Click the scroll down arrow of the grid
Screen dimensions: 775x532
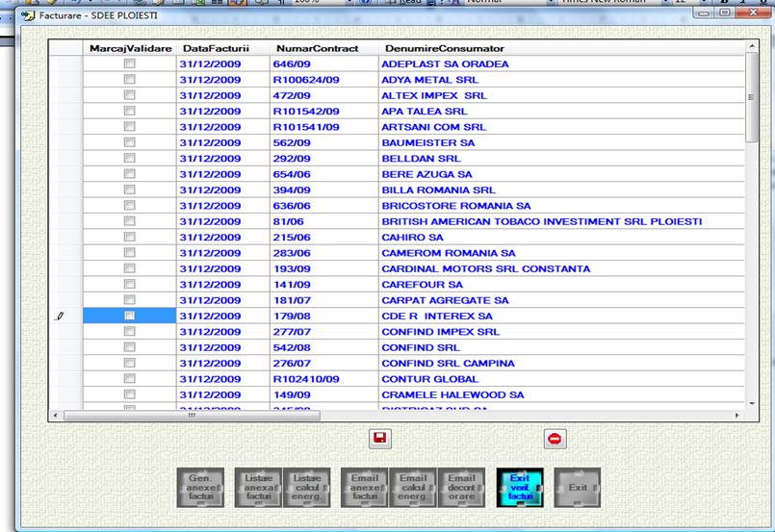pyautogui.click(x=752, y=404)
